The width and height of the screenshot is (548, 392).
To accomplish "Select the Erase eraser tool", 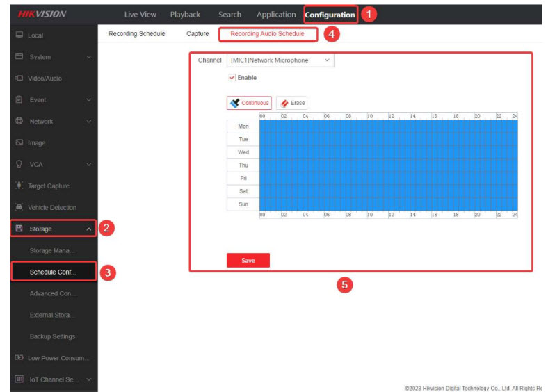I will pyautogui.click(x=291, y=103).
